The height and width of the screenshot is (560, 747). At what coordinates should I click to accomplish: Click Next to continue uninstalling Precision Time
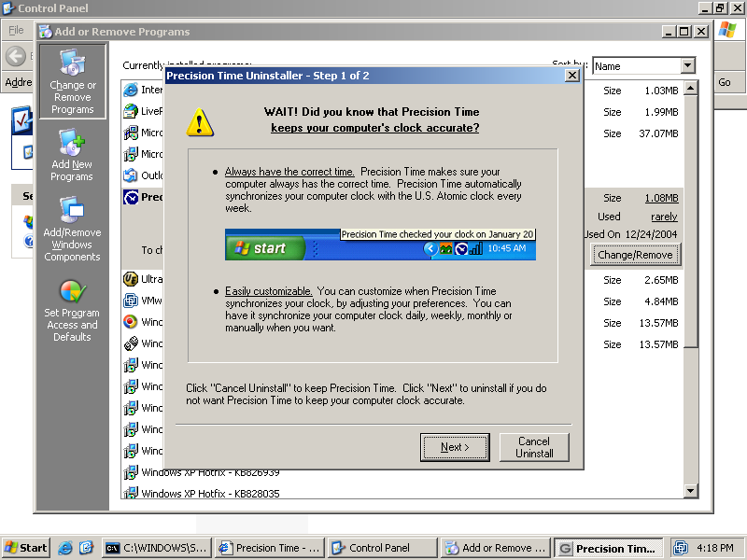pyautogui.click(x=455, y=447)
